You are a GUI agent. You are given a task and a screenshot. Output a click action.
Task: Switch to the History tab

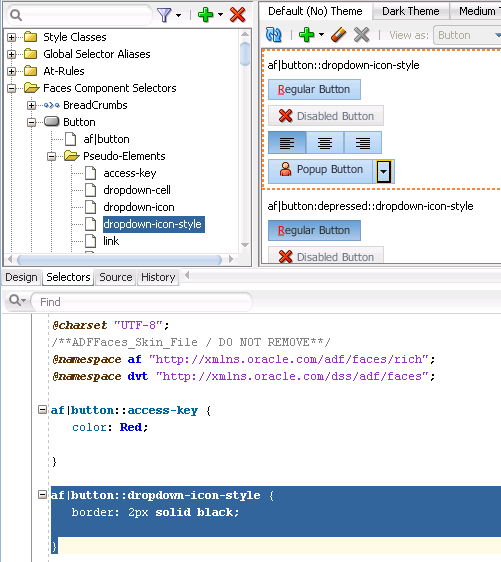(158, 277)
